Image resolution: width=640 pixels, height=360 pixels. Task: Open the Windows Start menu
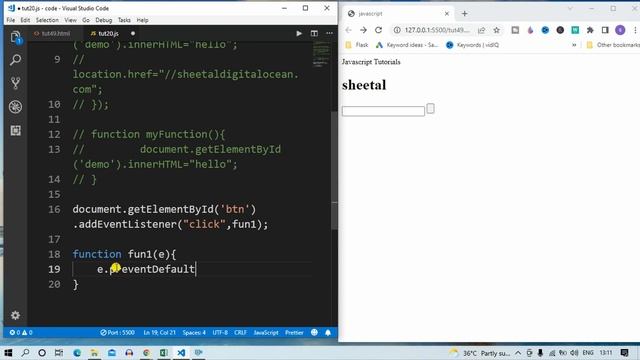click(8, 353)
